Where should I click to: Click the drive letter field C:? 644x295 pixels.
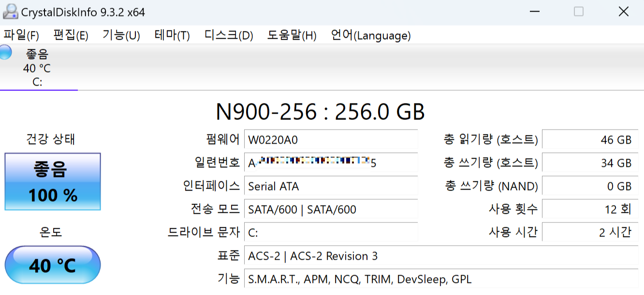click(331, 233)
